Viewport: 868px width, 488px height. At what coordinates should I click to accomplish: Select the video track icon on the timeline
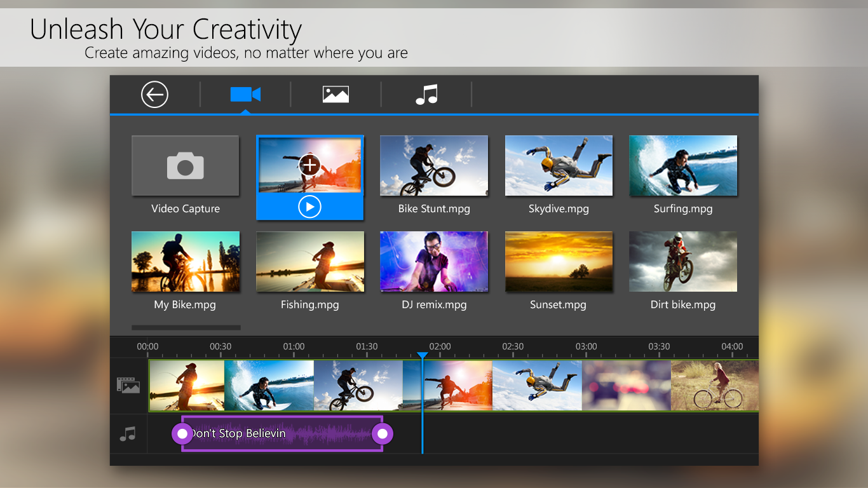coord(128,385)
